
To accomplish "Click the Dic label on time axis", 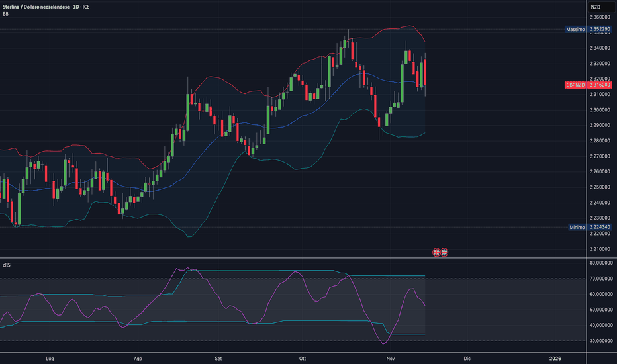I will [467, 359].
